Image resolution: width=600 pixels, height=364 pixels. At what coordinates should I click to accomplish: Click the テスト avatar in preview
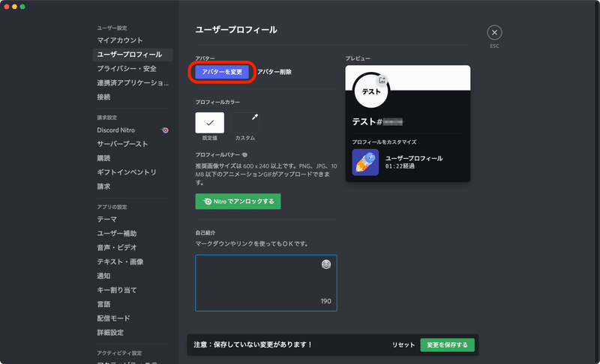[x=370, y=91]
